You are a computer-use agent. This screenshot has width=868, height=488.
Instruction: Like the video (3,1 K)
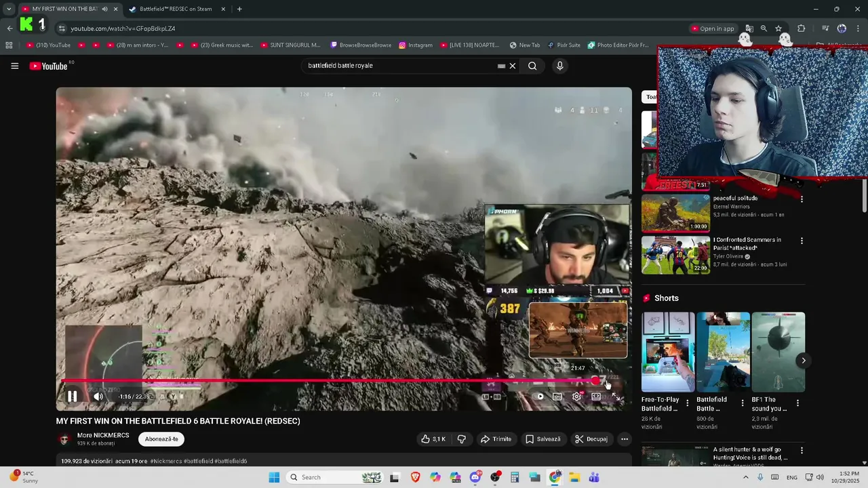[433, 439]
